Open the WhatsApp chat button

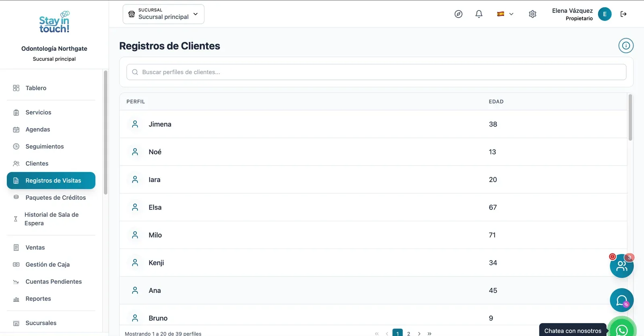coord(622,330)
